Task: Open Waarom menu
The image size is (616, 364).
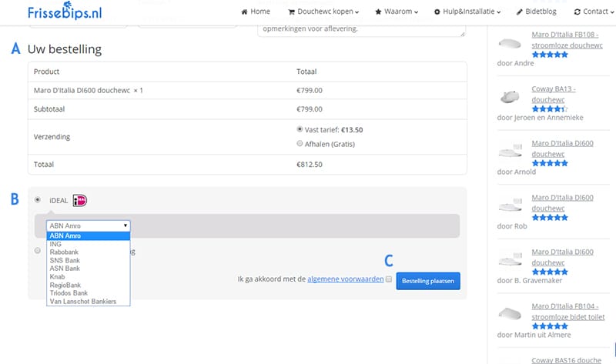Action: click(397, 12)
